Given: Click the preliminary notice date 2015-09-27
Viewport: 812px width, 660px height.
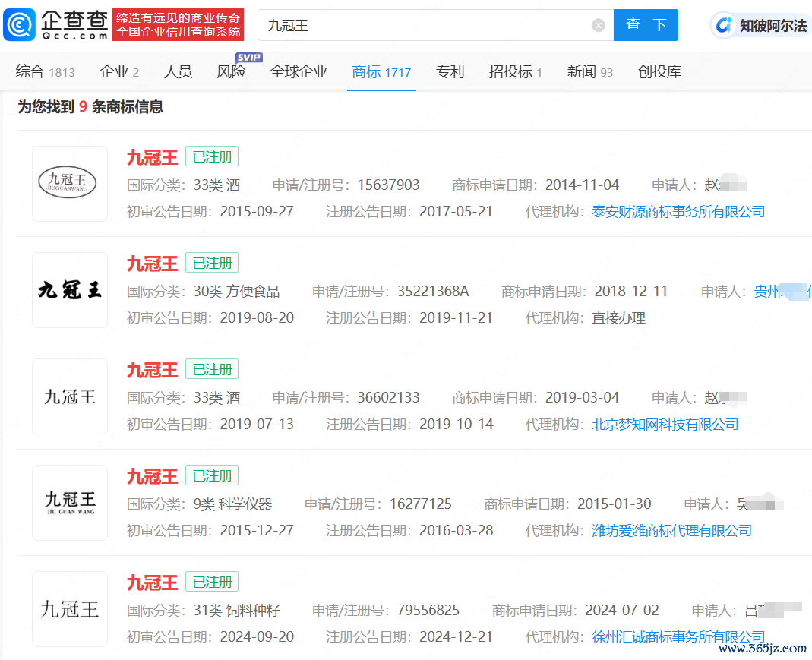Looking at the screenshot, I should pos(257,212).
